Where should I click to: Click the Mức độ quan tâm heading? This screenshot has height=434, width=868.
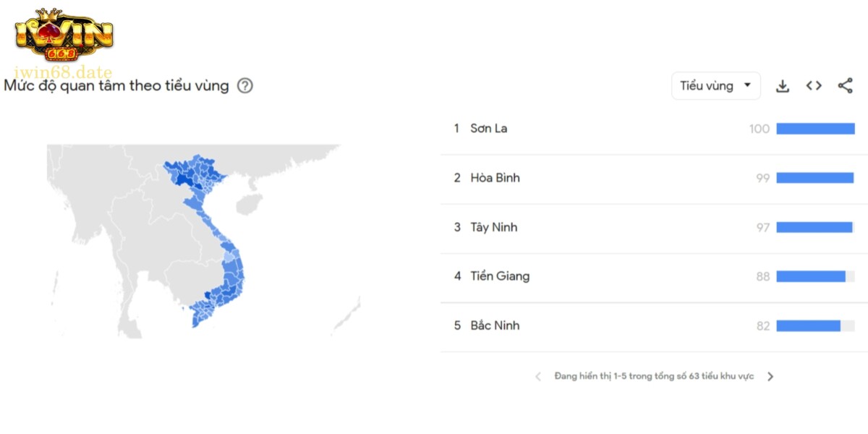[x=116, y=86]
